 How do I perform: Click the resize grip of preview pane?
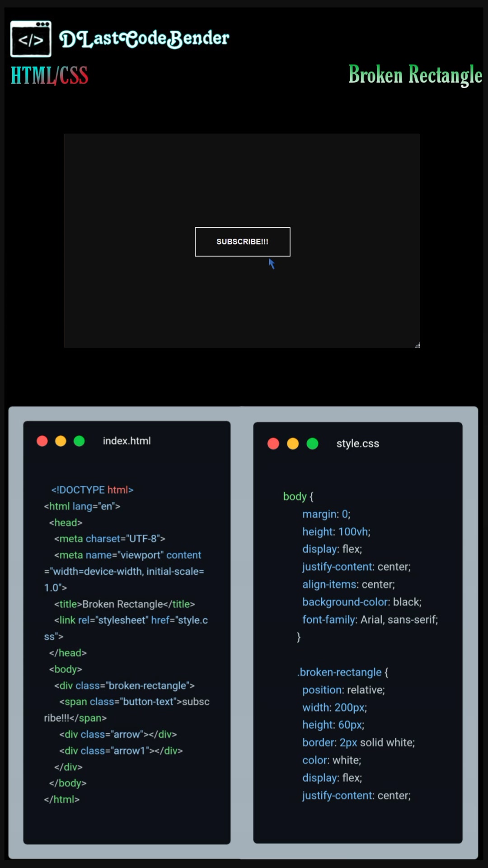(x=418, y=345)
